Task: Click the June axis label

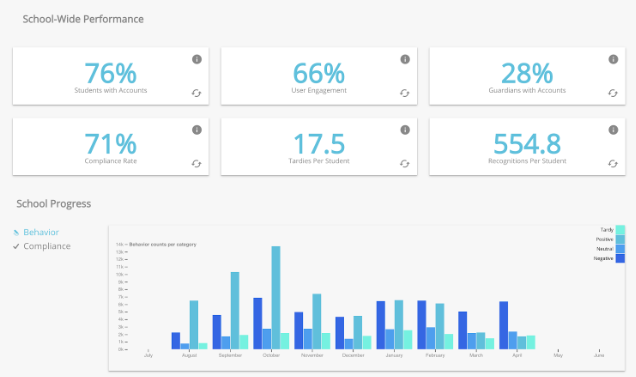Action: point(599,355)
